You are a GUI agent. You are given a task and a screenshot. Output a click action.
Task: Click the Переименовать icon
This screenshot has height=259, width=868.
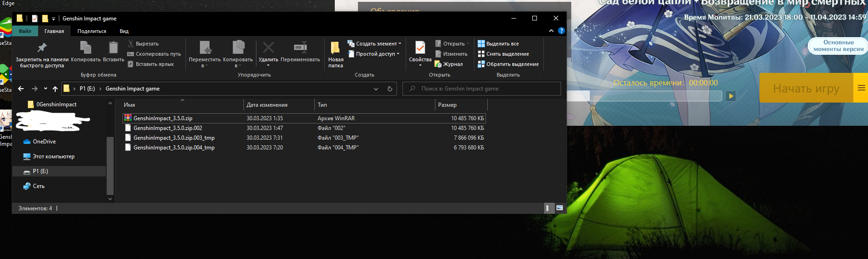pos(300,47)
